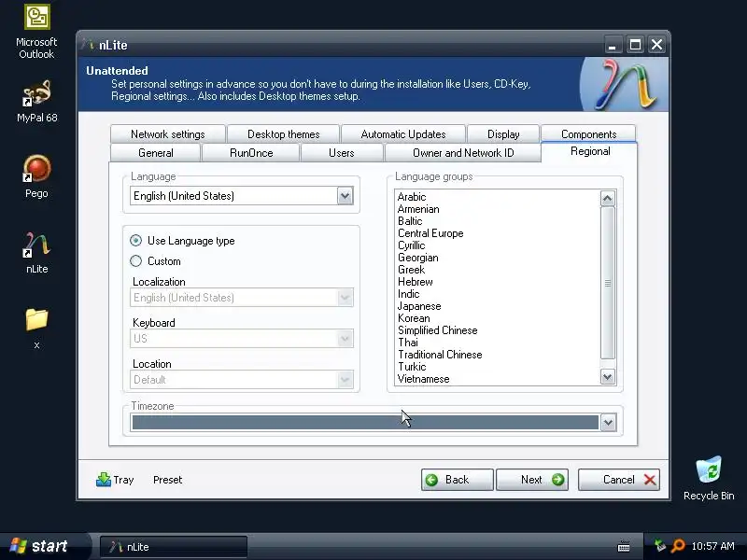
Task: Click the language groups scrollbar thumb
Action: point(608,283)
